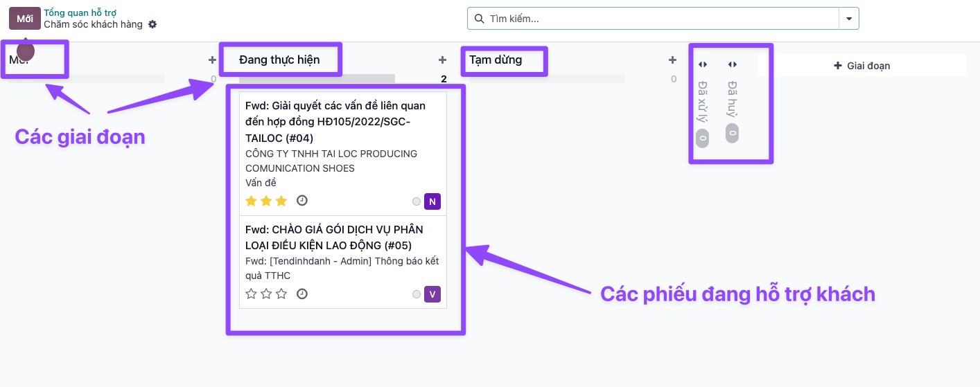Screen dimensions: 980x387
Task: Click the kanban state circle on ticket #05
Action: pyautogui.click(x=416, y=294)
